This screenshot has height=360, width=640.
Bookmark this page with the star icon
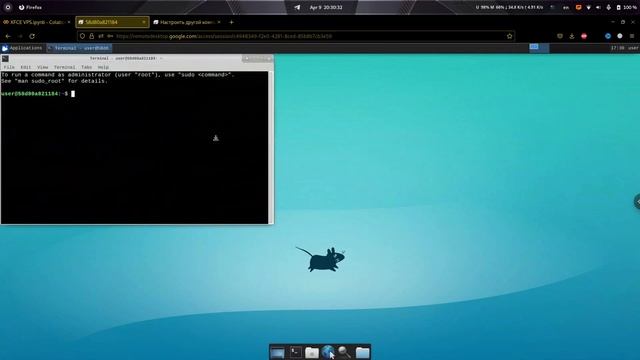pyautogui.click(x=509, y=36)
